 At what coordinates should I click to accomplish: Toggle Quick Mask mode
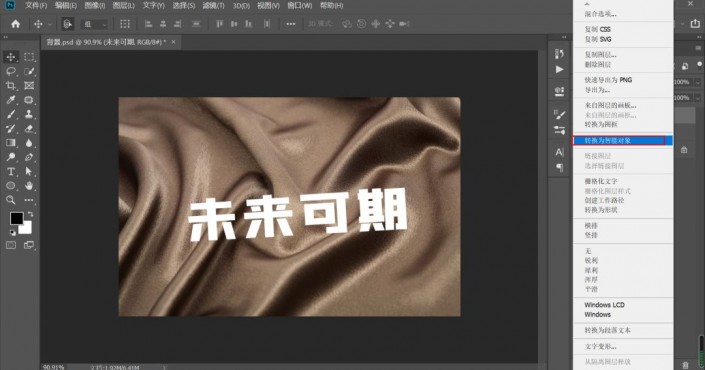coord(10,245)
